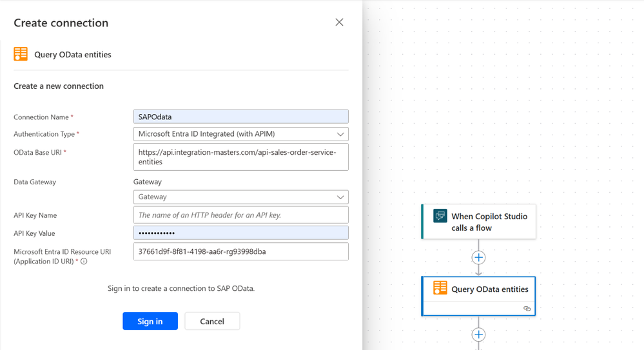
Task: Expand the Data Gateway dropdown
Action: [x=240, y=197]
